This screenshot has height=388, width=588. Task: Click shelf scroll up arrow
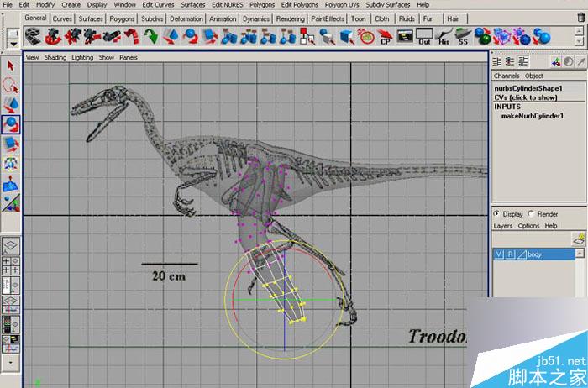580,32
